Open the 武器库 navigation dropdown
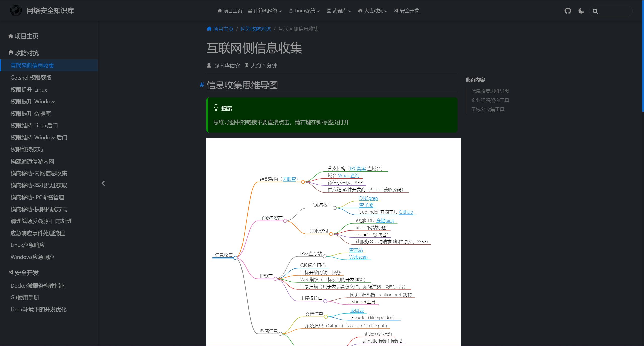 click(339, 11)
